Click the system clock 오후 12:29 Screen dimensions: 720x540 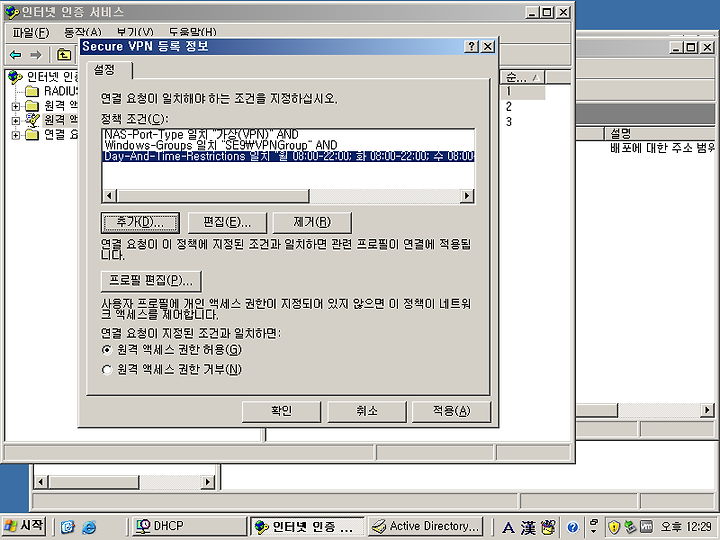point(686,527)
